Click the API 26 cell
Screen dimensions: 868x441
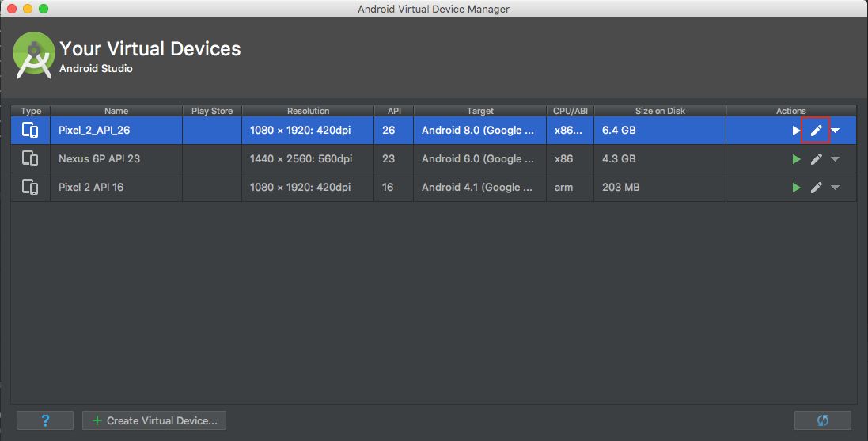click(394, 130)
